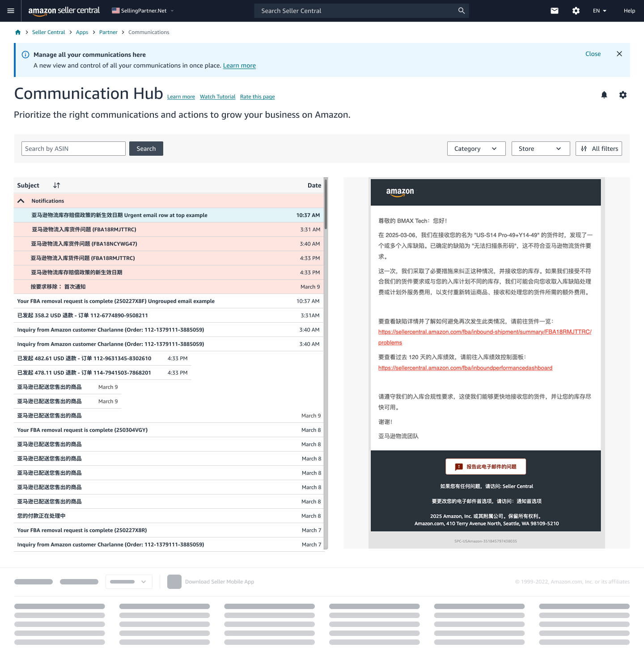Open inboundperformancedashboard link in email
The height and width of the screenshot is (652, 644).
[465, 368]
